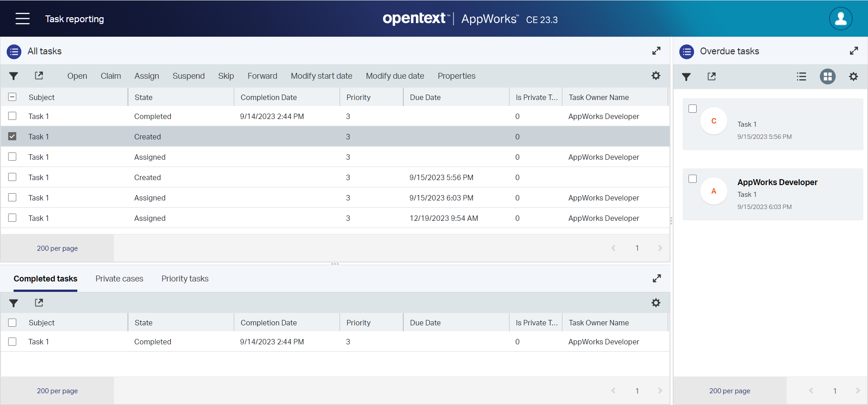Toggle select-all checkbox in All tasks header
Image resolution: width=868 pixels, height=405 pixels.
(x=12, y=97)
